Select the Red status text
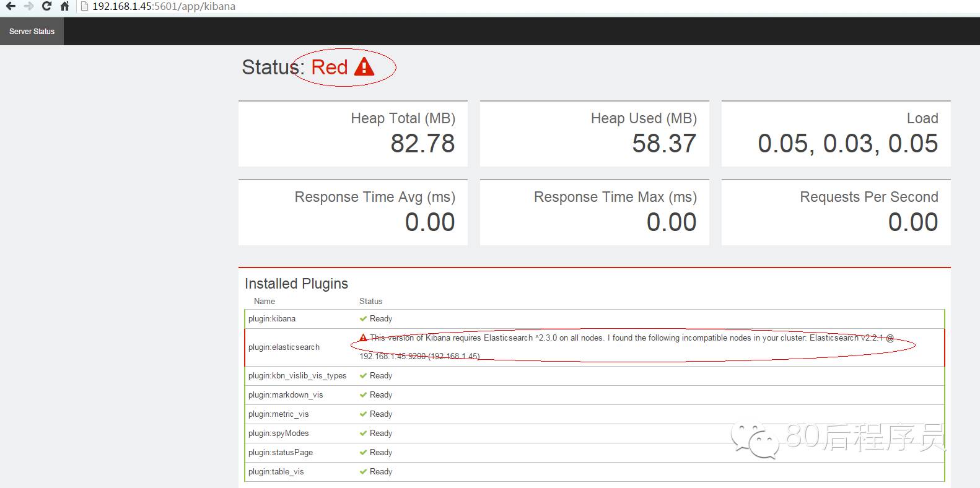980x488 pixels. coord(330,67)
